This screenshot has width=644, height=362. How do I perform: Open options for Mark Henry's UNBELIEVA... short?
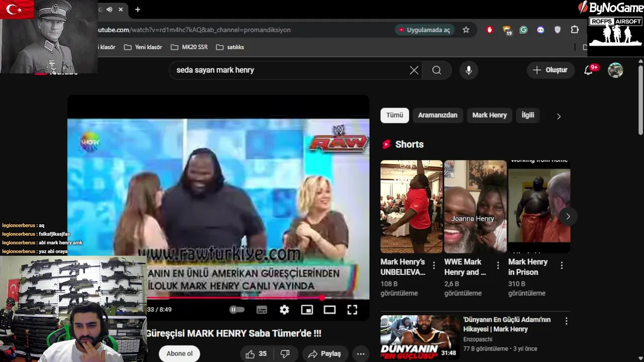pyautogui.click(x=434, y=265)
